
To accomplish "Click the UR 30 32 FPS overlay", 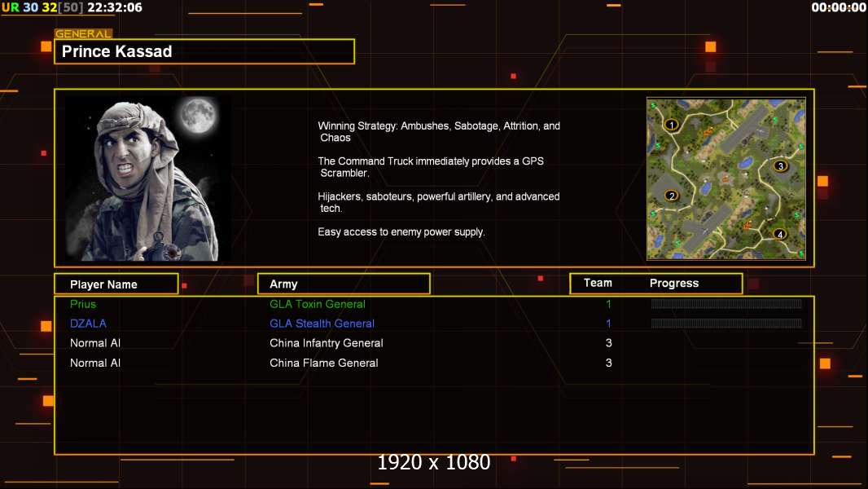I will (x=42, y=7).
